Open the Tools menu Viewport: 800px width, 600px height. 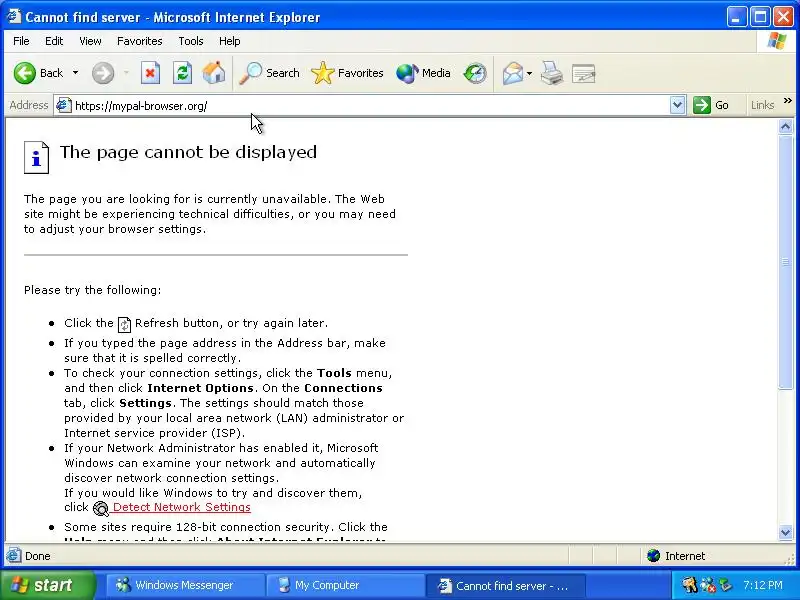pyautogui.click(x=191, y=41)
